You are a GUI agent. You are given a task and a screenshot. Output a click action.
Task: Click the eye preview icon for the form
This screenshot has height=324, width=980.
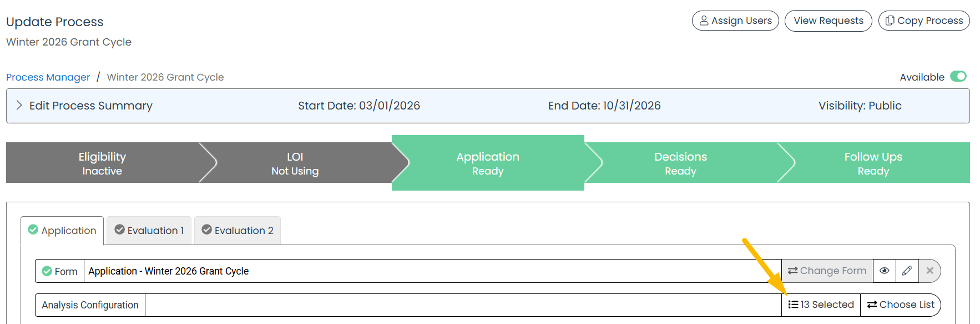(885, 271)
